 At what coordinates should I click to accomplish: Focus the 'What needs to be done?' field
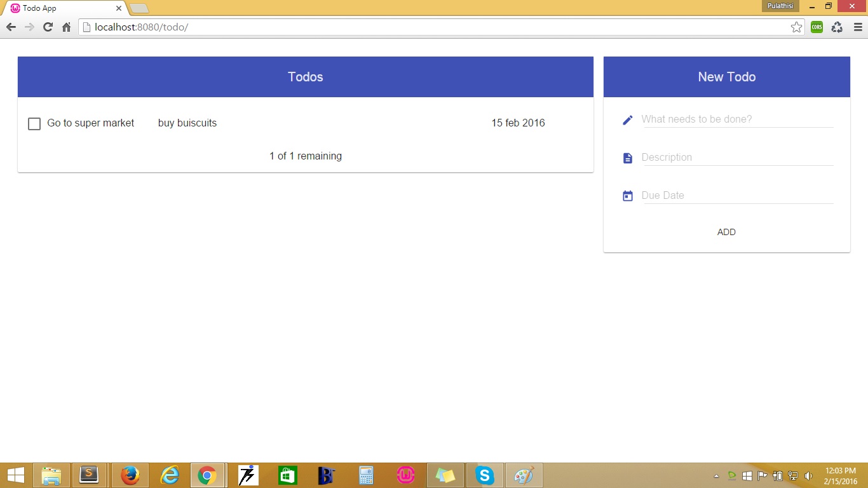tap(738, 119)
